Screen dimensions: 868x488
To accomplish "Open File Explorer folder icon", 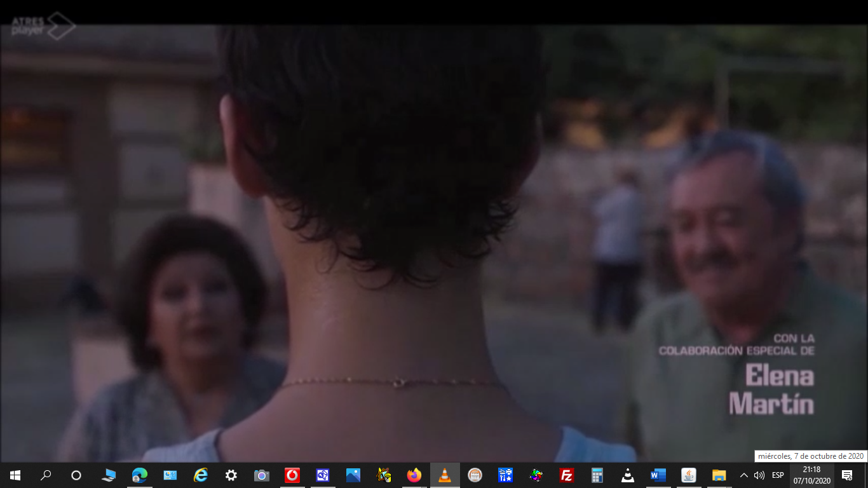I will (719, 475).
